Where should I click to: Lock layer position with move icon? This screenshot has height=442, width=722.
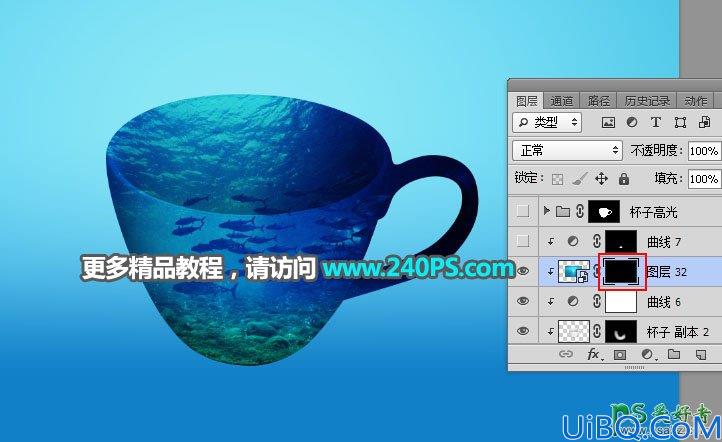[x=601, y=179]
